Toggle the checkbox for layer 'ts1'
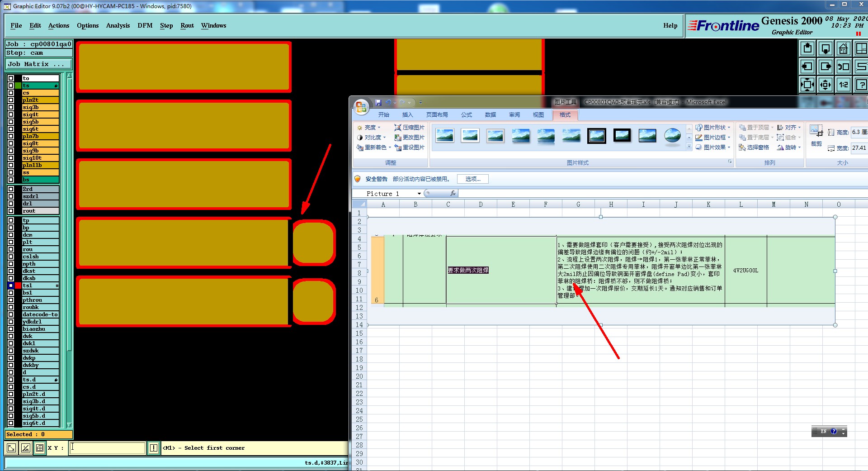This screenshot has height=471, width=868. click(11, 285)
